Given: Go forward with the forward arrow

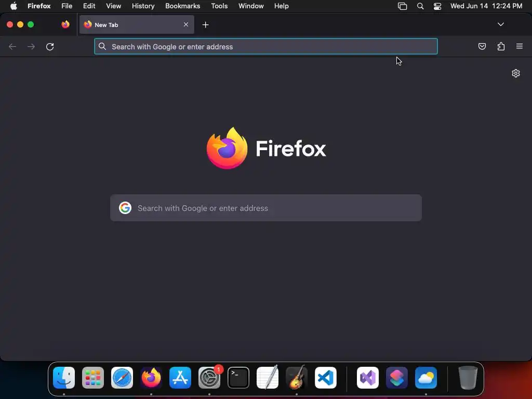Looking at the screenshot, I should coord(31,46).
